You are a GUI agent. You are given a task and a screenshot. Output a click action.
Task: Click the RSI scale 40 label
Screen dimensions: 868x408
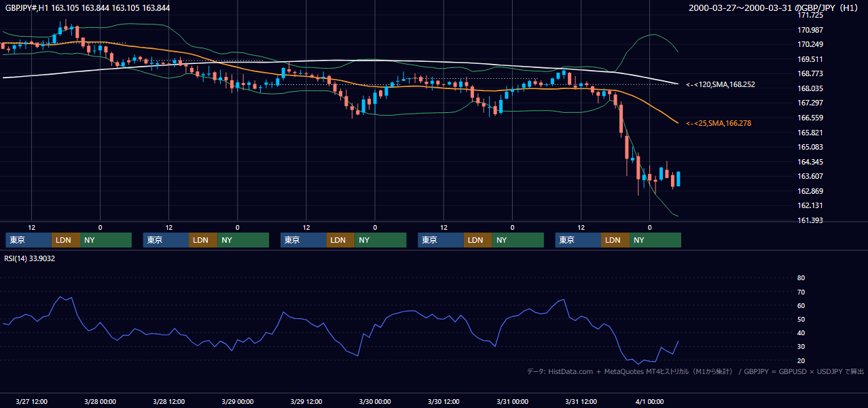[x=801, y=333]
